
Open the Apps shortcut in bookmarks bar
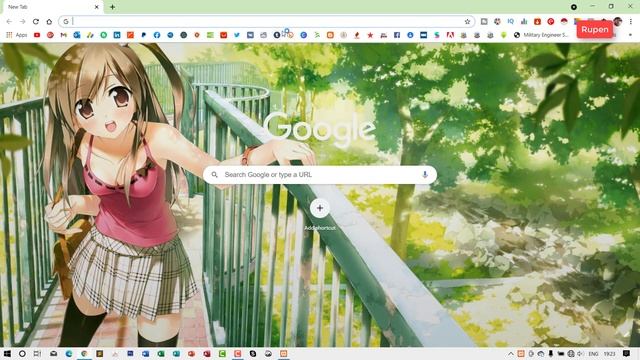click(x=16, y=35)
